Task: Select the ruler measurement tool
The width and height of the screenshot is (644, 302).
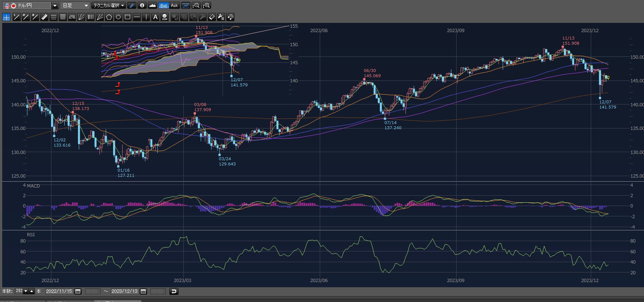Action: tap(44, 17)
